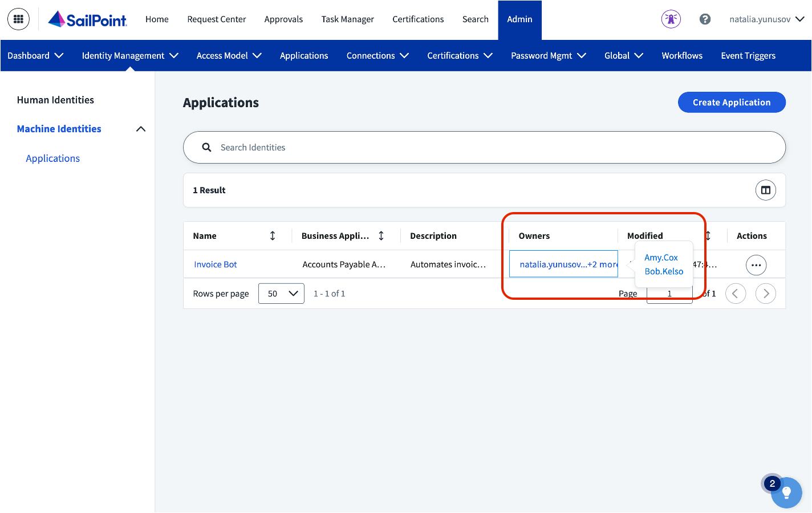
Task: Open the help question mark icon
Action: pos(705,19)
